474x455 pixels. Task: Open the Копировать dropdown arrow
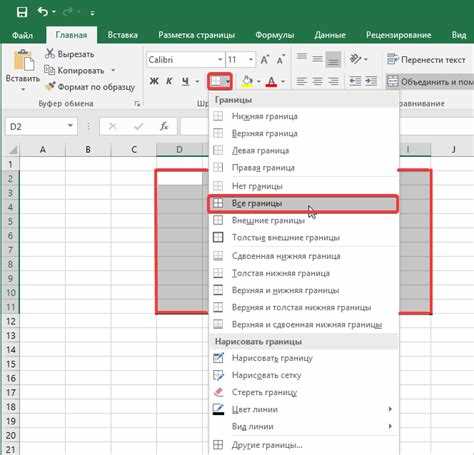coord(113,70)
